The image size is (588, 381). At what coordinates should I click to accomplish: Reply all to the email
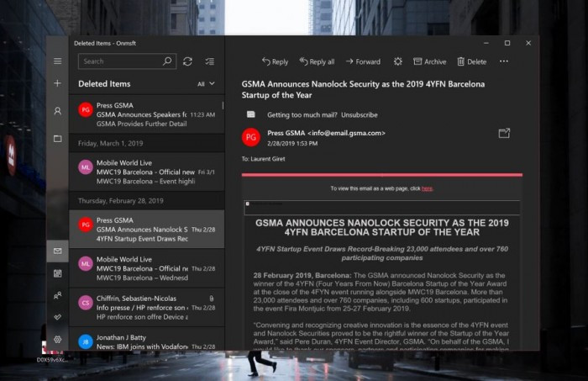pos(317,61)
